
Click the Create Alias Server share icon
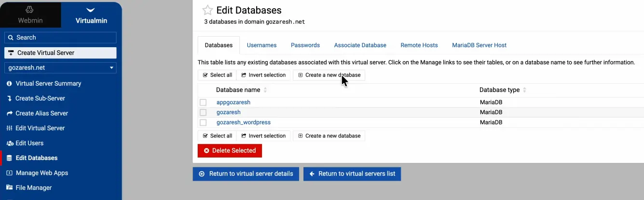click(x=9, y=113)
